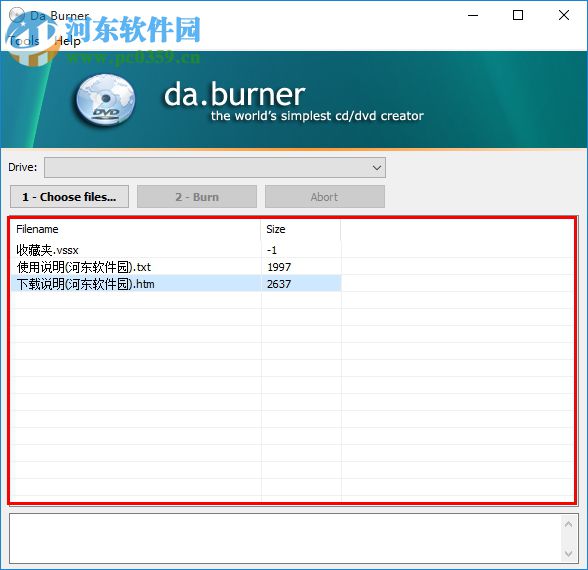This screenshot has height=570, width=588.
Task: Select the 收藏夹.vssx file row
Action: tap(176, 250)
